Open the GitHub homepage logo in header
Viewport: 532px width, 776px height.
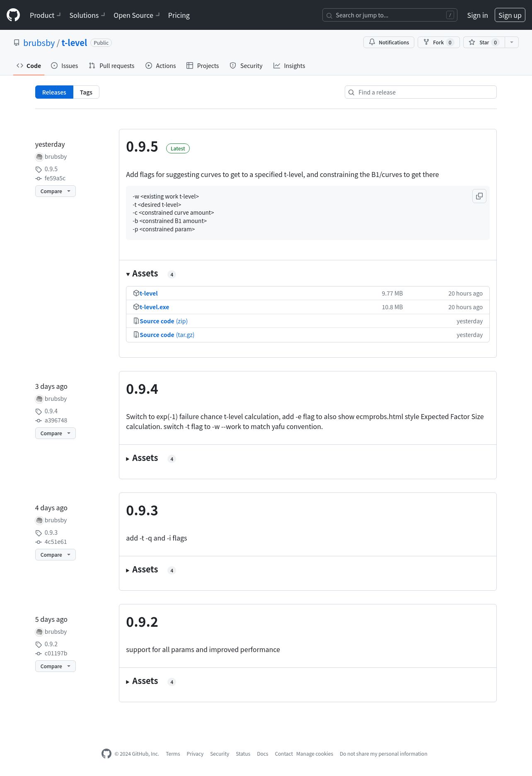13,15
